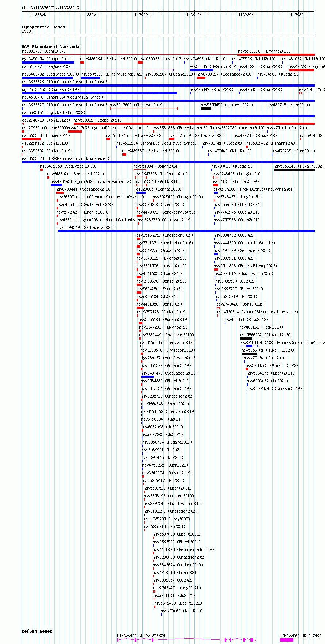
Task: Click dgv692n166 (gnomADStructuralVariants) label
Action: (x=254, y=189)
